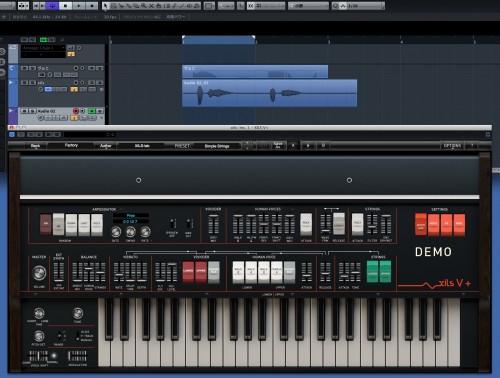The height and width of the screenshot is (378, 500).
Task: Toggle the green monitor button on Audio 02
Action: click(x=92, y=111)
